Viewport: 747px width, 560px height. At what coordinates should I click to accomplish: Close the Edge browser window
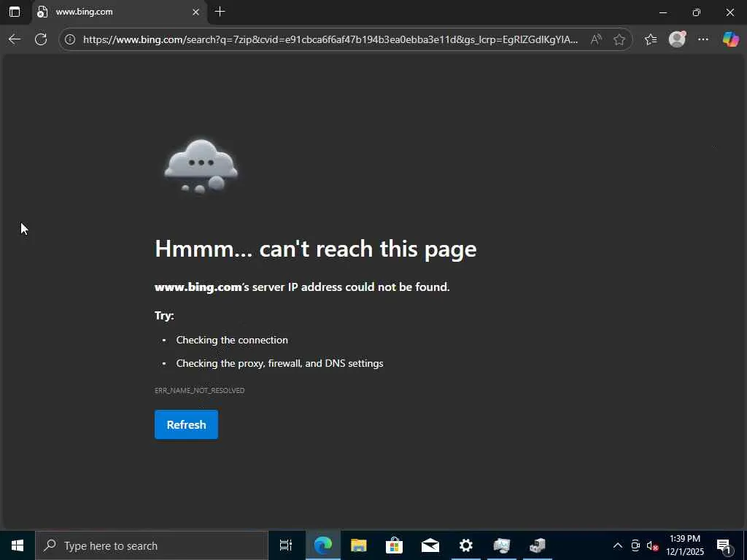click(x=729, y=12)
